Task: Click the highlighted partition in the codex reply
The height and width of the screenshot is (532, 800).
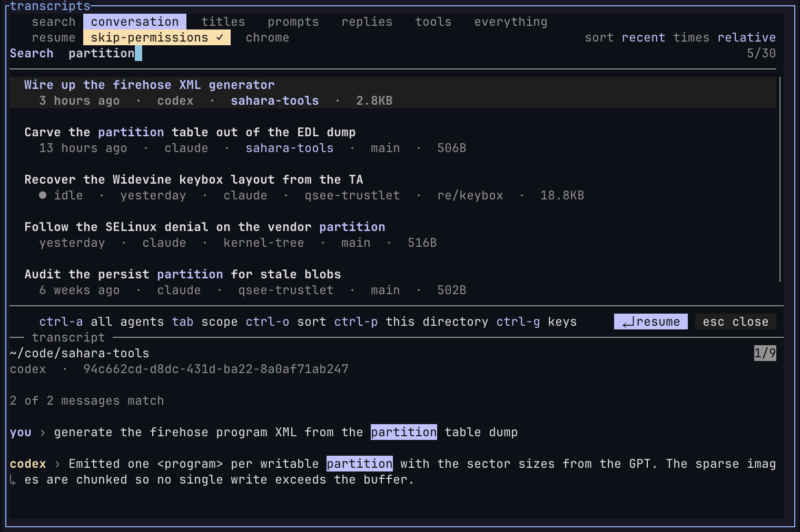Action: (360, 464)
